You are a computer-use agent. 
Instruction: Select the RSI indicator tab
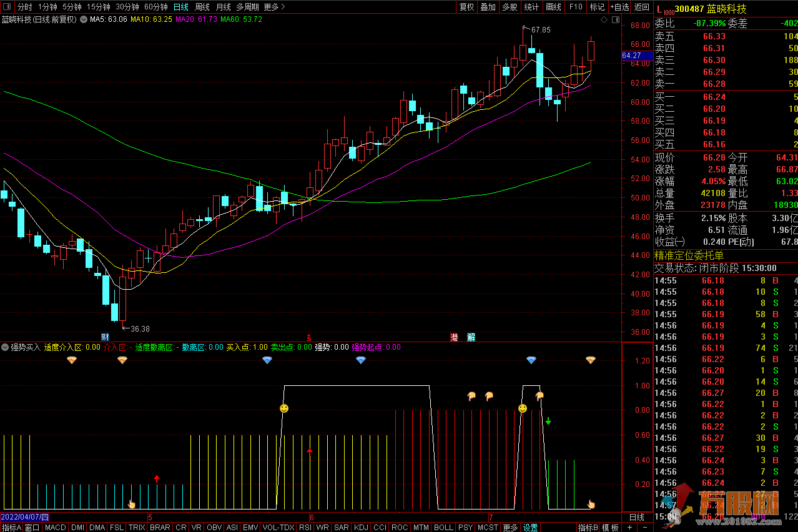pos(305,528)
